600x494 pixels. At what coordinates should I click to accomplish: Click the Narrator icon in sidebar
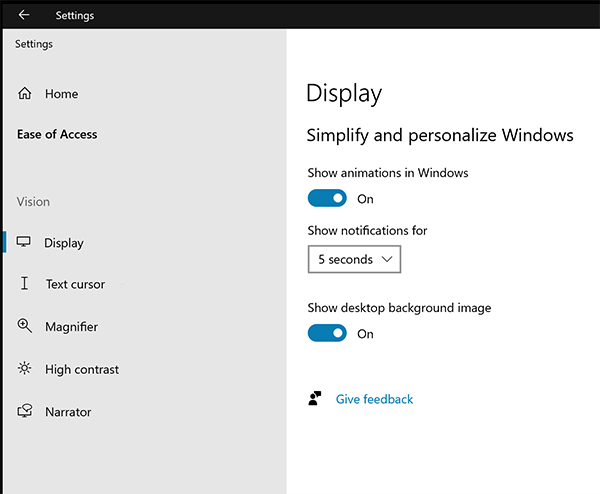tap(25, 411)
